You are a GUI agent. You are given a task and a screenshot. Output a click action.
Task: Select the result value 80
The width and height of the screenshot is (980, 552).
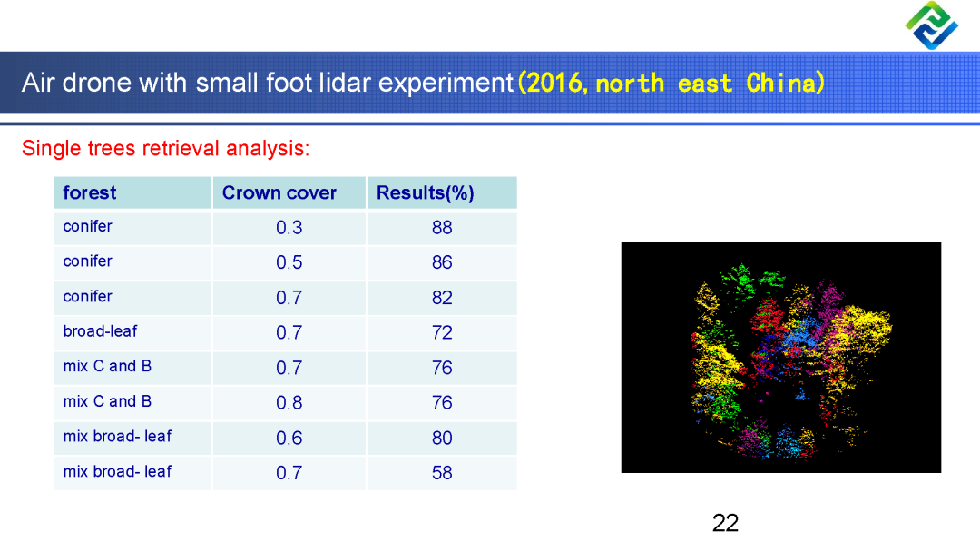[442, 438]
